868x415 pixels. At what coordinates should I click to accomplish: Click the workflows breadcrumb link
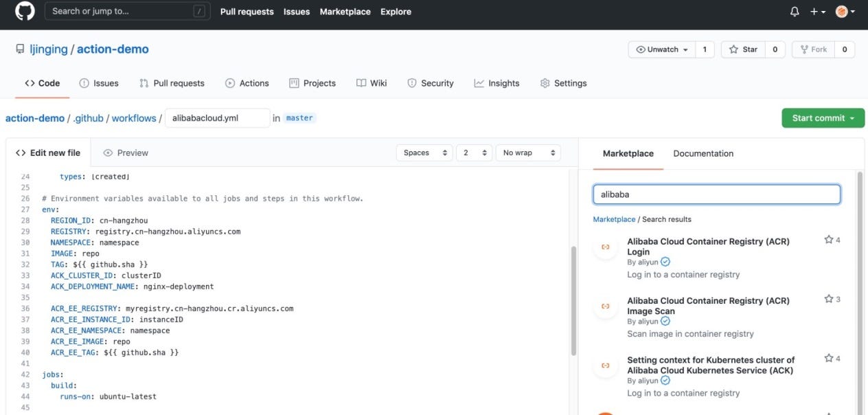(x=134, y=118)
